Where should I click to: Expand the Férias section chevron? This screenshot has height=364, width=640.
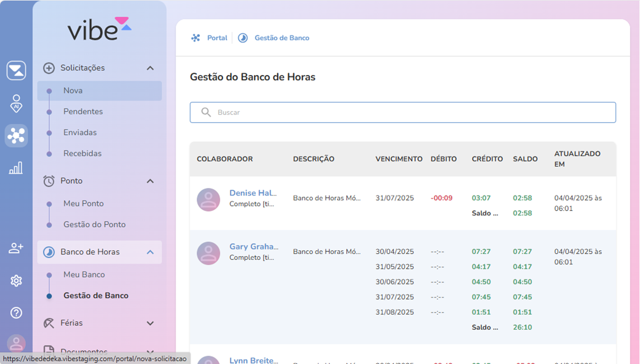pyautogui.click(x=150, y=323)
